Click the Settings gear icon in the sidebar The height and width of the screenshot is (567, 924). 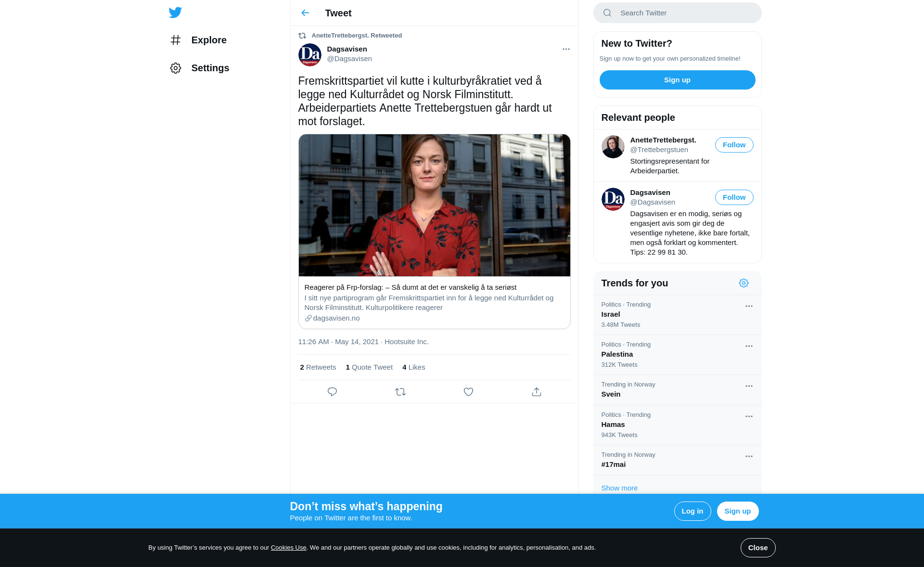tap(176, 68)
